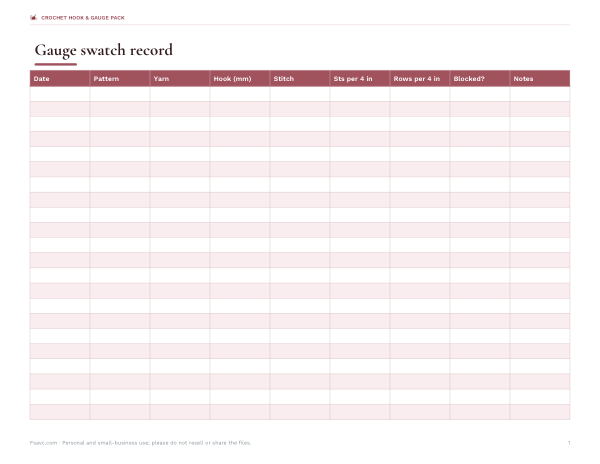Click the 'Stitch' column header
This screenshot has height=464, width=600.
(x=300, y=79)
